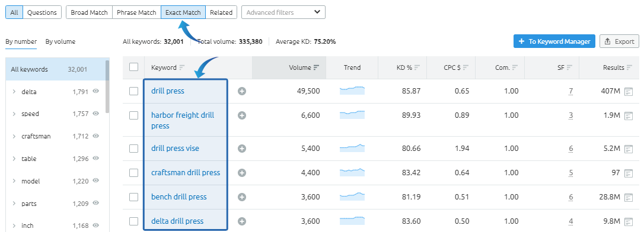Expand the 'model' keyword group
Image resolution: width=644 pixels, height=232 pixels.
[14, 181]
